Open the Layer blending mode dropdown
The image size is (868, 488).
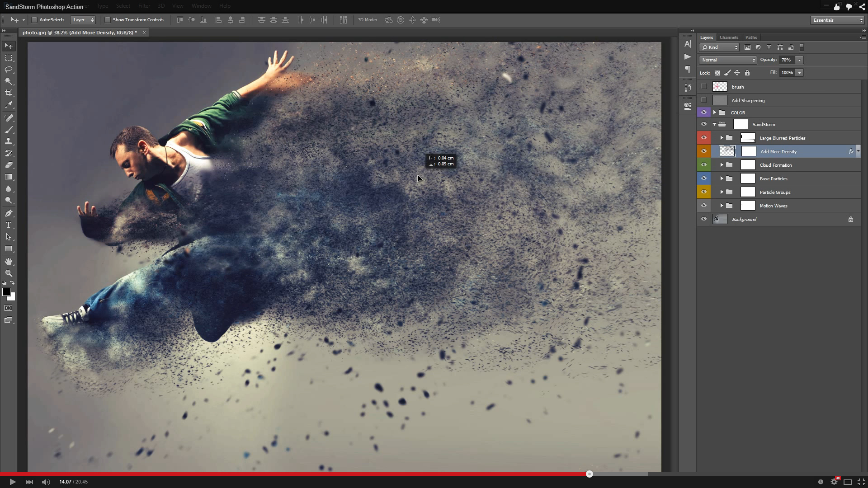point(726,60)
